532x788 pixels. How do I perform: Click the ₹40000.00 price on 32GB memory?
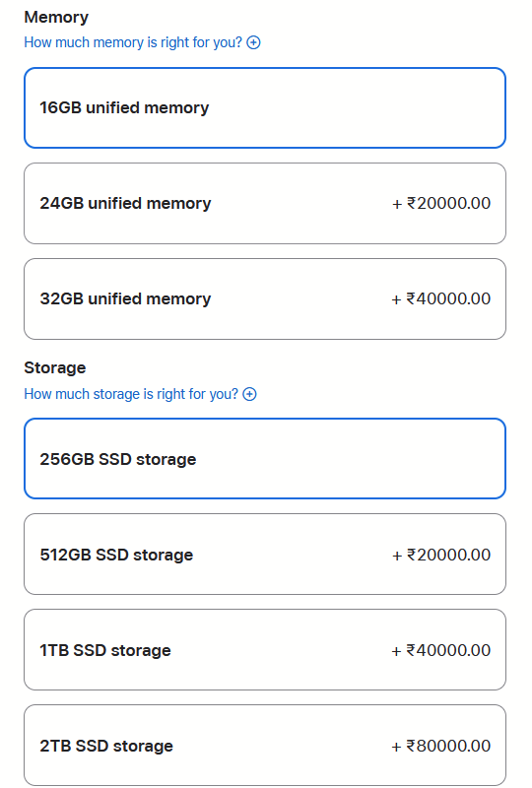[x=441, y=299]
